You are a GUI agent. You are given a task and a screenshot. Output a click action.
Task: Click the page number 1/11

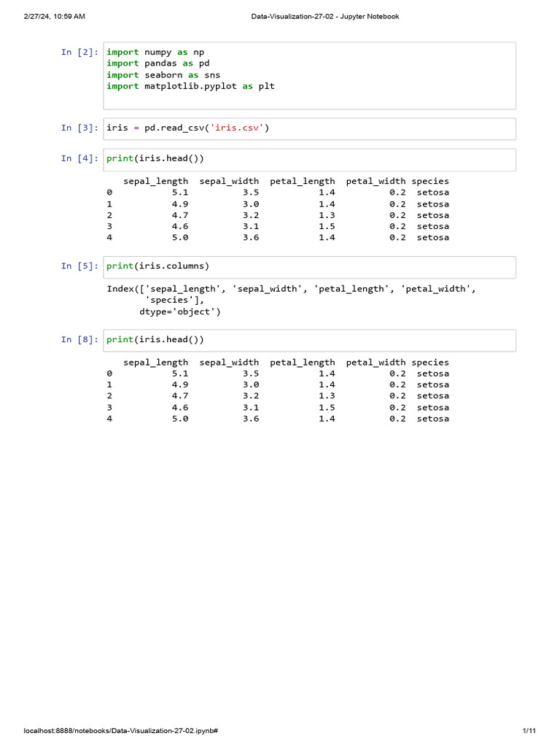pos(529,730)
